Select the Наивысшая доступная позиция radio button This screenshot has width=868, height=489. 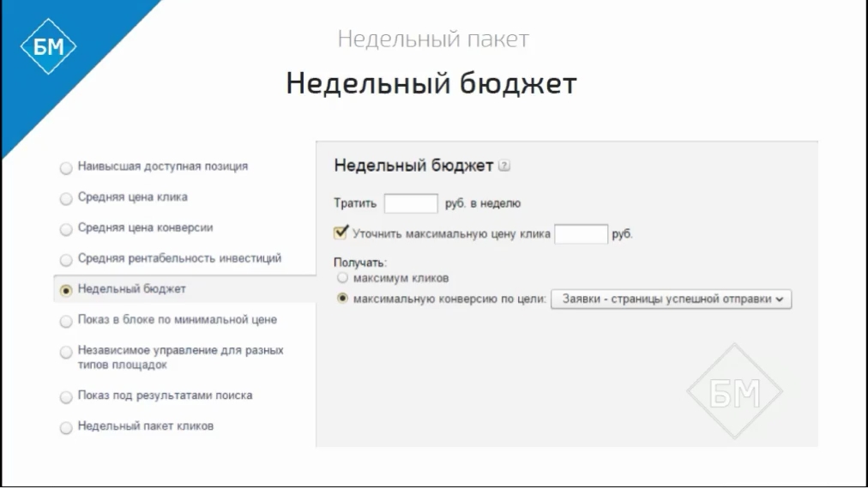(66, 168)
